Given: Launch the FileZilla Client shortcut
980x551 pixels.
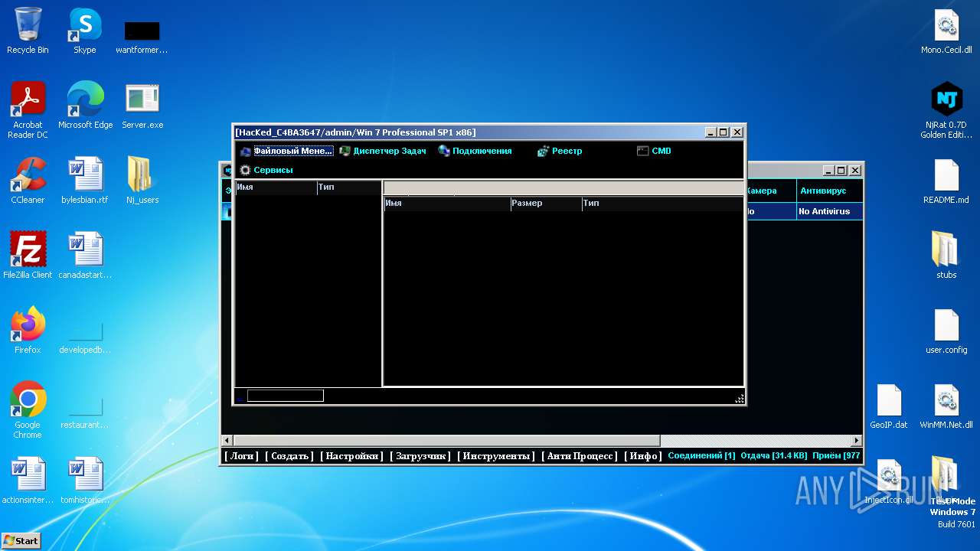Looking at the screenshot, I should (28, 256).
